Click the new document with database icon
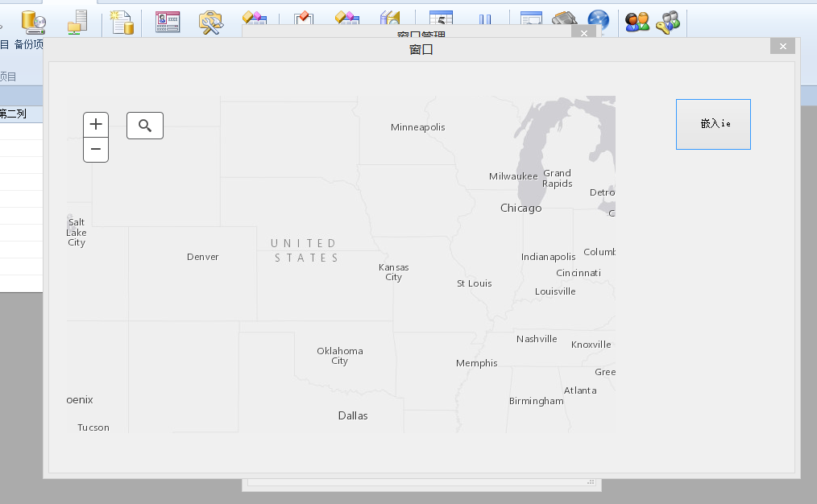The width and height of the screenshot is (817, 504). (122, 23)
